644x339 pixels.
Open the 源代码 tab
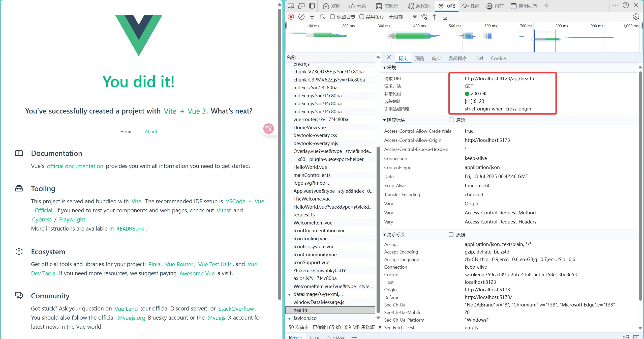[x=418, y=6]
